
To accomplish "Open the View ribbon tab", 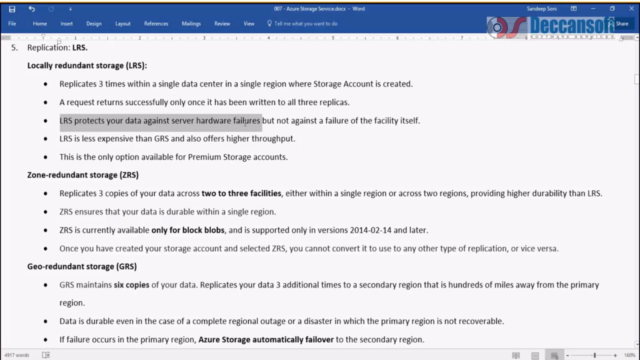I will (x=249, y=24).
